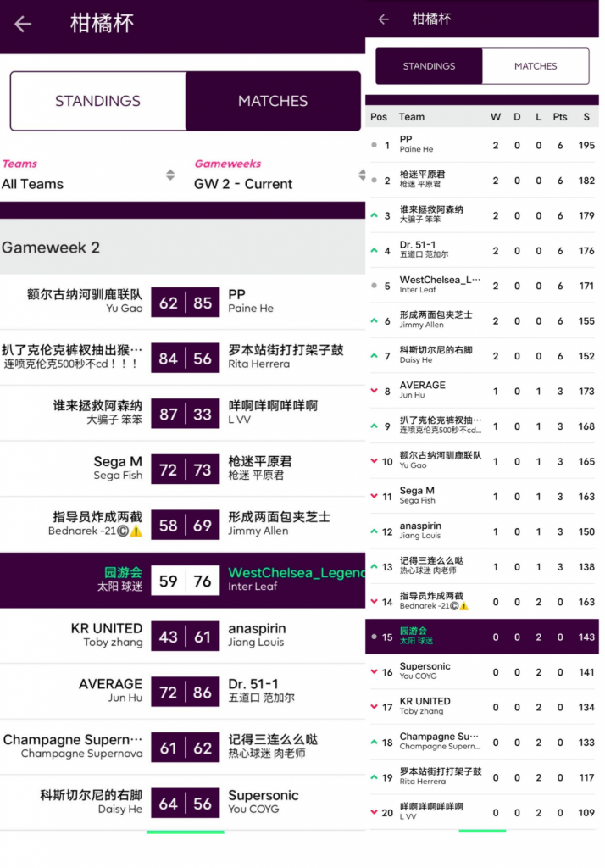This screenshot has height=868, width=605.
Task: Switch to large STANDINGS tab on left
Action: (97, 101)
